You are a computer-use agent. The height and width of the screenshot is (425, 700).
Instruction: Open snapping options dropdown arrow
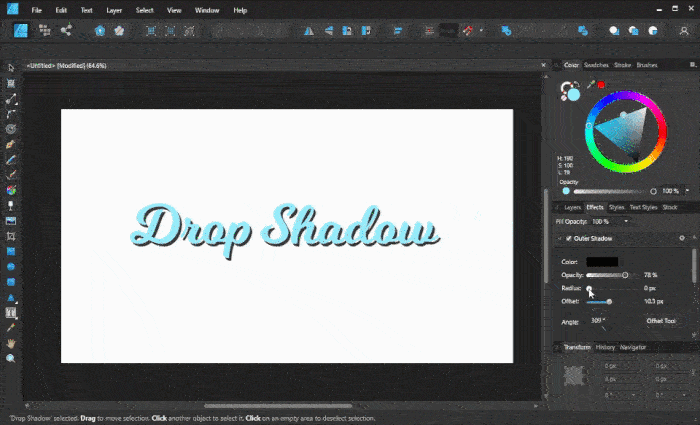[x=481, y=30]
